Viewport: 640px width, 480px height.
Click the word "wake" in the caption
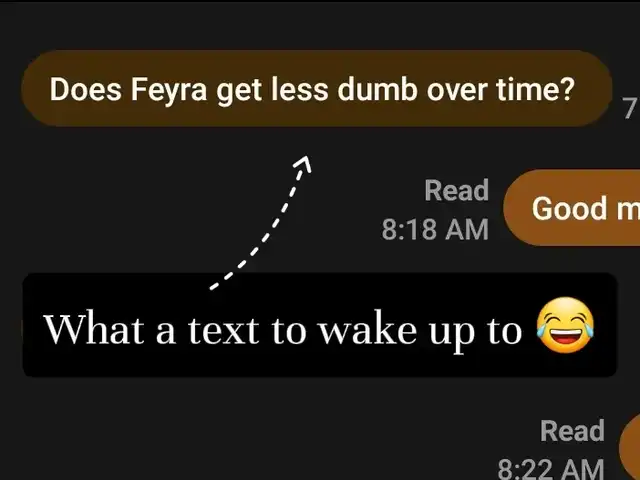click(367, 329)
